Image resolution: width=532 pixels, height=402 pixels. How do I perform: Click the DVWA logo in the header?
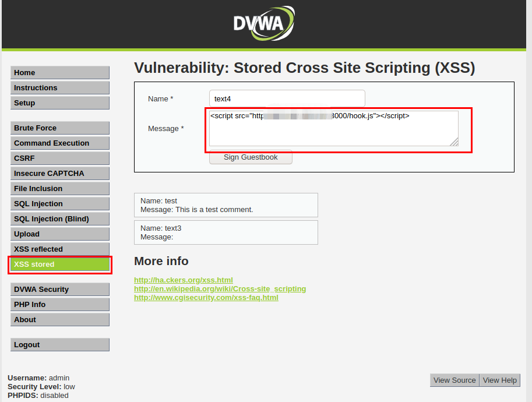tap(264, 23)
